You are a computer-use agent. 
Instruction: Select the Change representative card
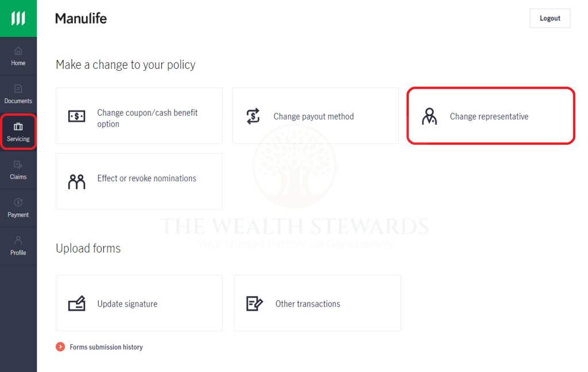coord(490,116)
